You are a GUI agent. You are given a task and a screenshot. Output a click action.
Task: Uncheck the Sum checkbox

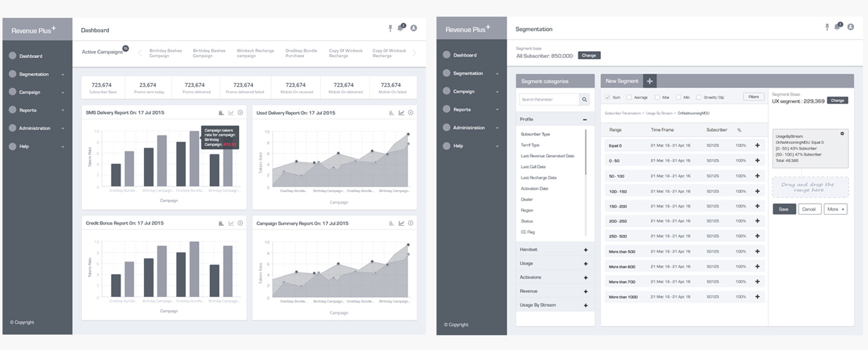608,97
